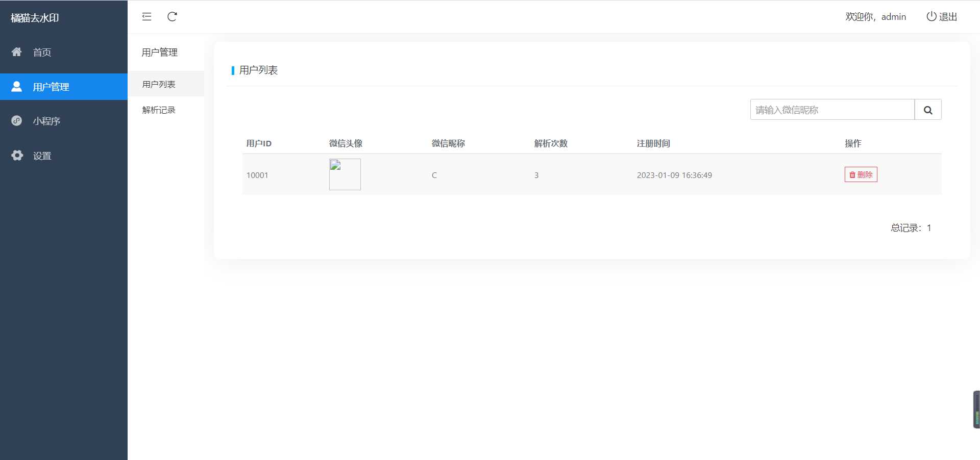Click the 设置 gear icon in sidebar
The width and height of the screenshot is (980, 460).
point(16,156)
